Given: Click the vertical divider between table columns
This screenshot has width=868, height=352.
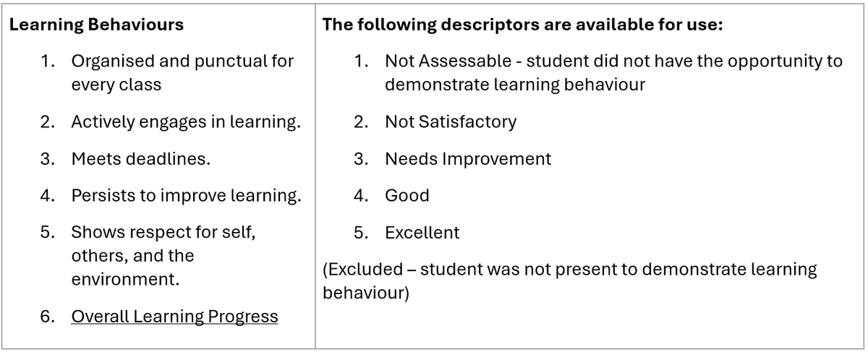Looking at the screenshot, I should pyautogui.click(x=315, y=181).
